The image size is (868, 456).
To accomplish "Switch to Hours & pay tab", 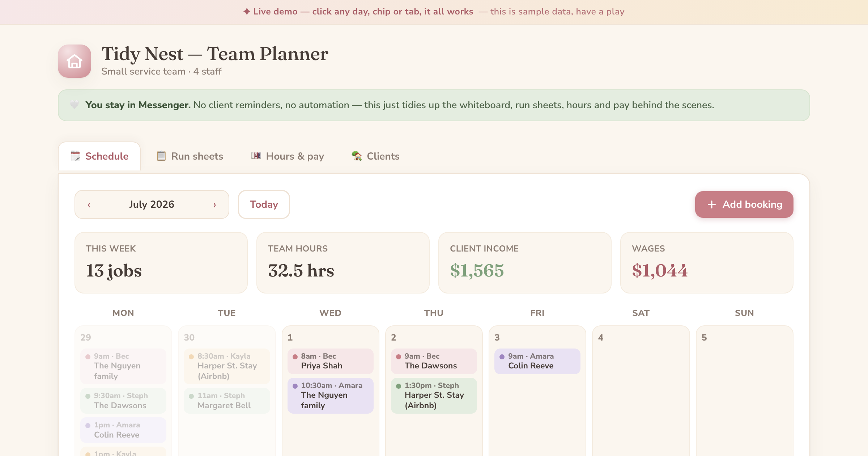I will coord(288,156).
